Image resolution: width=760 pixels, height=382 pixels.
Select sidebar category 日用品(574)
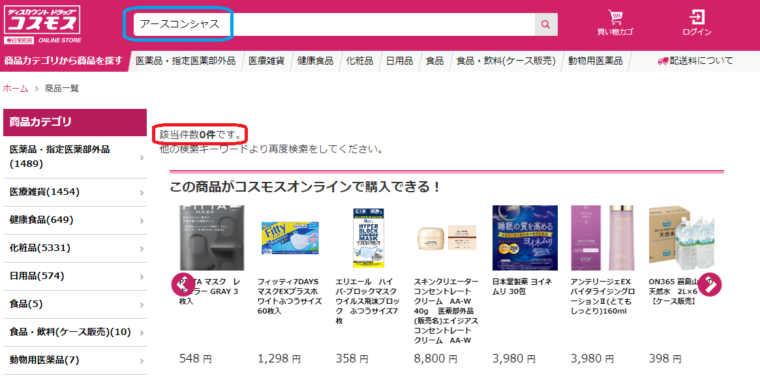(75, 276)
